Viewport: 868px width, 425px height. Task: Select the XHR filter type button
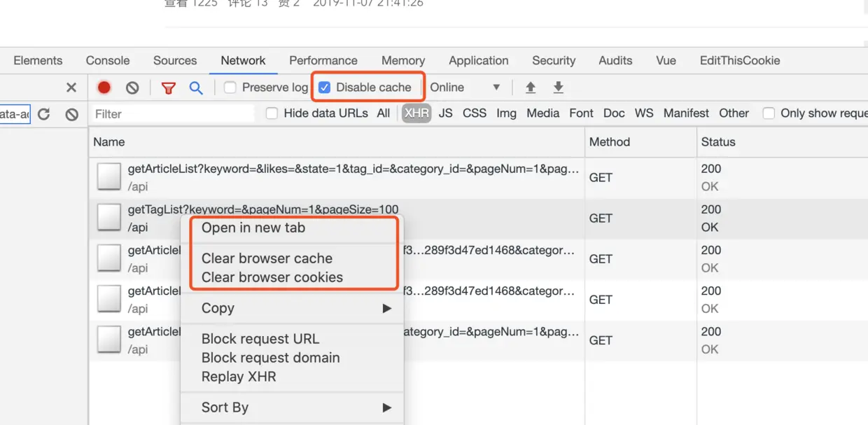(416, 113)
